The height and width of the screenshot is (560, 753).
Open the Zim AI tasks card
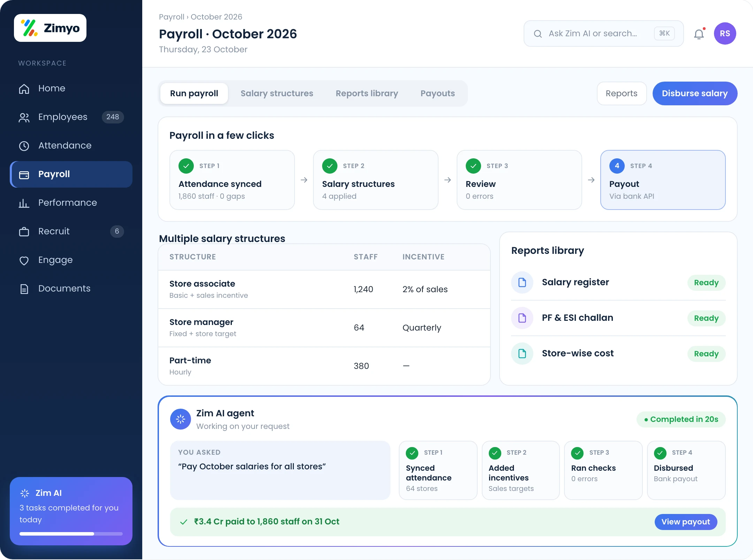(x=71, y=511)
